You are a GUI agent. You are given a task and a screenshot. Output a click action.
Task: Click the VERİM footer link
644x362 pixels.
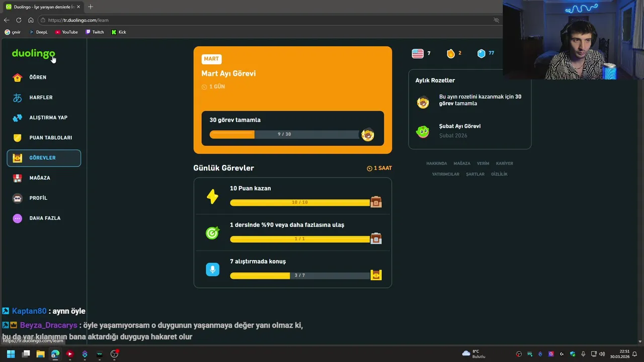[x=483, y=163]
